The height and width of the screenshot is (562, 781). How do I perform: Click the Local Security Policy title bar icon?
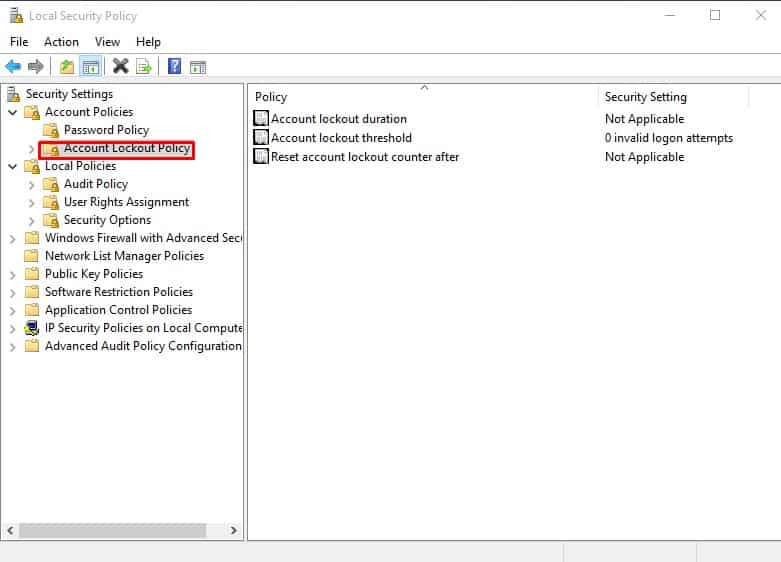[x=16, y=15]
